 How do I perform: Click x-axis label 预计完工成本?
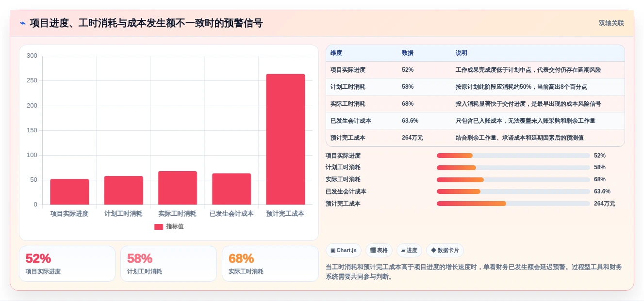pos(285,214)
